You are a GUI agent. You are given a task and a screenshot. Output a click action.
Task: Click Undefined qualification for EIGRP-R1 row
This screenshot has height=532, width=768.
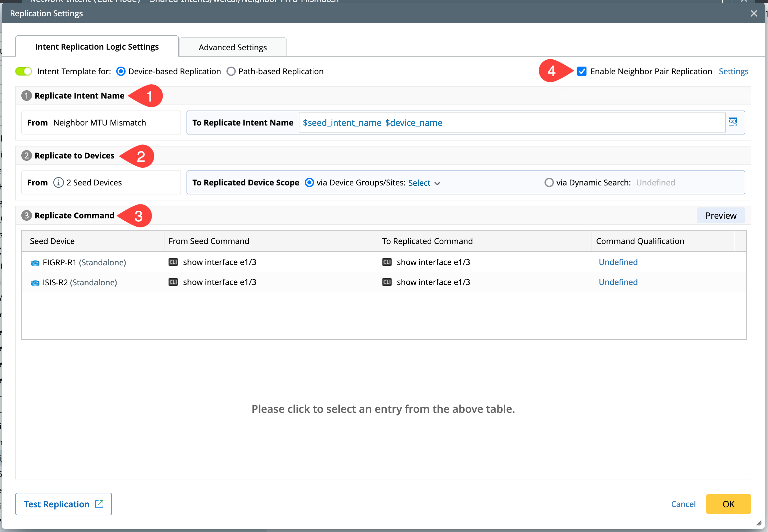pyautogui.click(x=617, y=262)
